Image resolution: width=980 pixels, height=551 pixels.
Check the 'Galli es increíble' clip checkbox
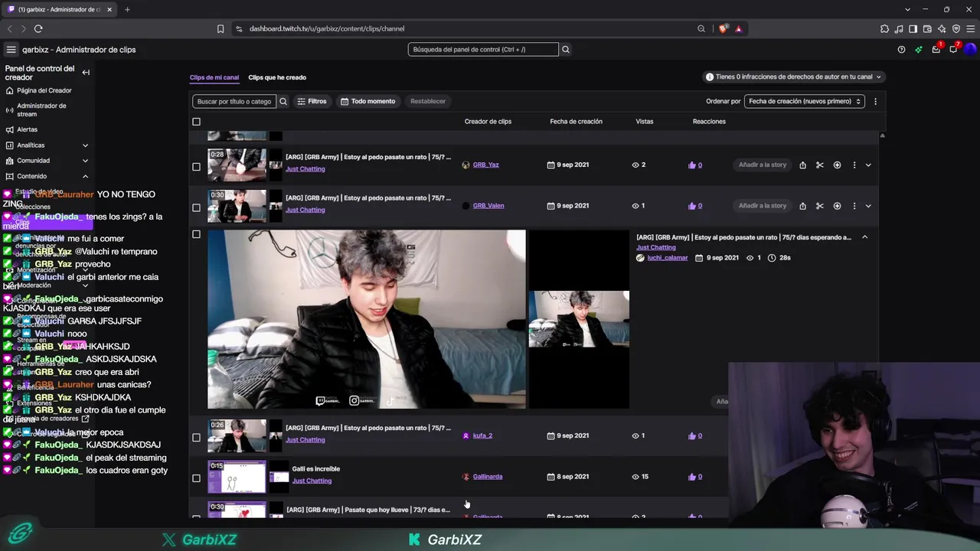click(196, 478)
